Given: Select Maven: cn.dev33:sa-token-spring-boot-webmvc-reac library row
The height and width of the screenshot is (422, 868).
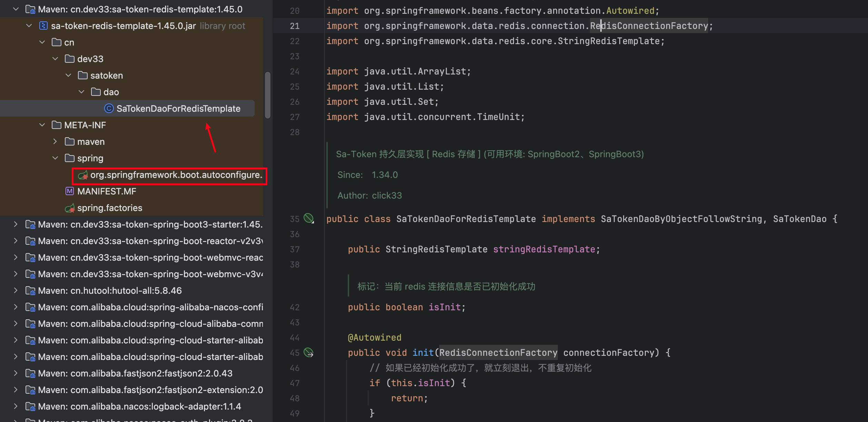Looking at the screenshot, I should point(131,258).
